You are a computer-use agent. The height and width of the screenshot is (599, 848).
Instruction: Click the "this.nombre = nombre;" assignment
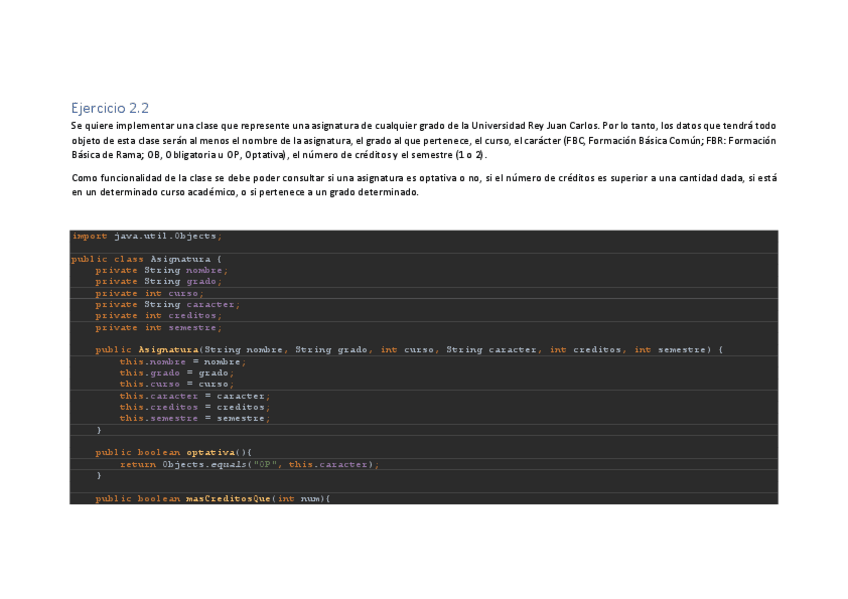(x=182, y=361)
